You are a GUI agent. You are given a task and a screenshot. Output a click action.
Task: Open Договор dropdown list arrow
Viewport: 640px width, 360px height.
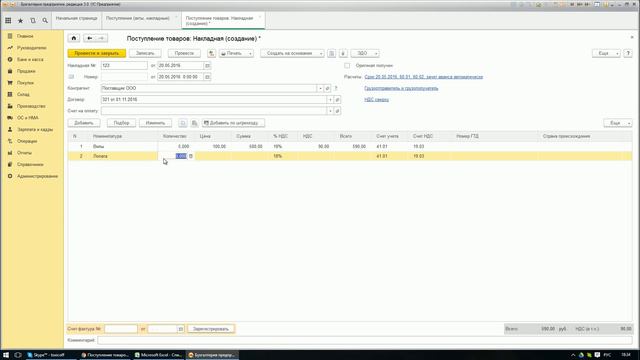(x=330, y=100)
